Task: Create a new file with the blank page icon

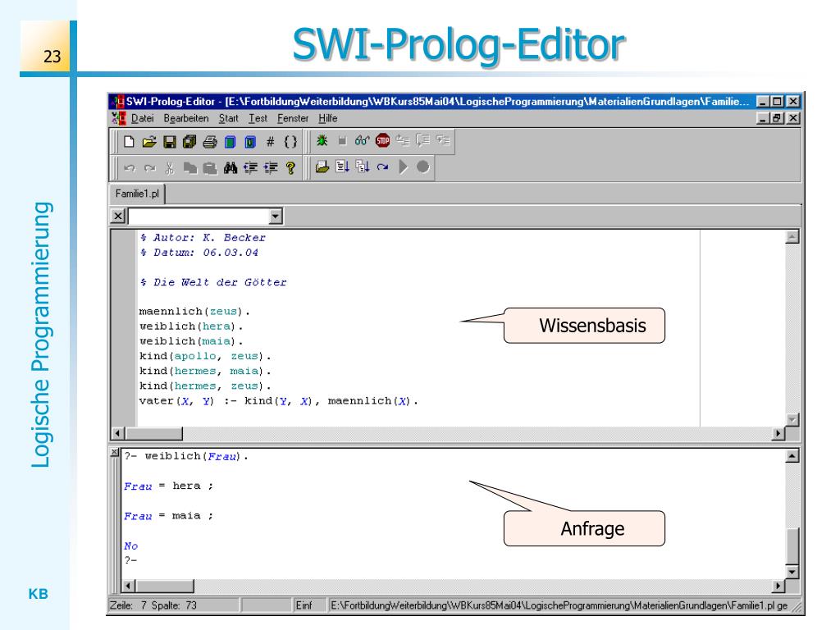Action: [129, 142]
